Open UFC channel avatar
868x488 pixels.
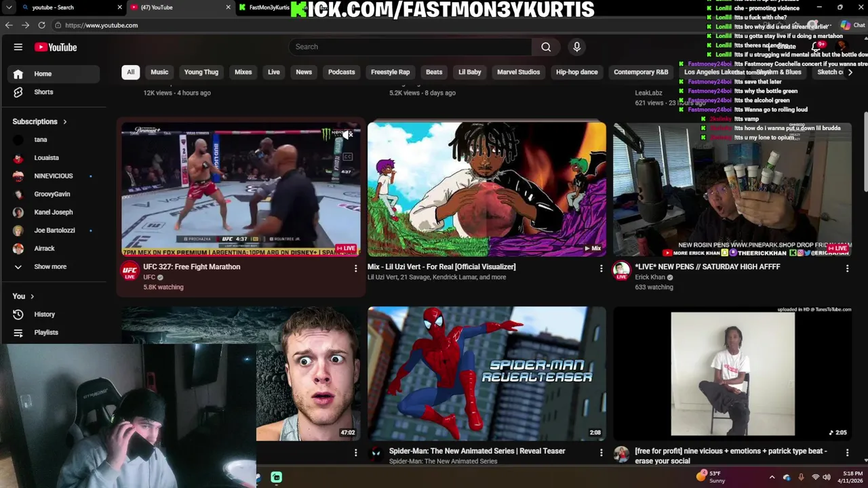[130, 272]
